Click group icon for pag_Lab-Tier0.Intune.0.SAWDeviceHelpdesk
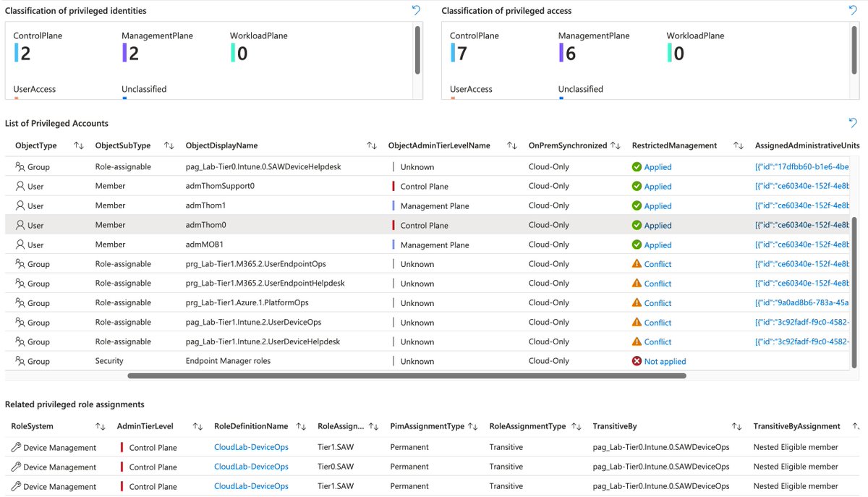Viewport: 868px width, 497px height. coord(20,166)
